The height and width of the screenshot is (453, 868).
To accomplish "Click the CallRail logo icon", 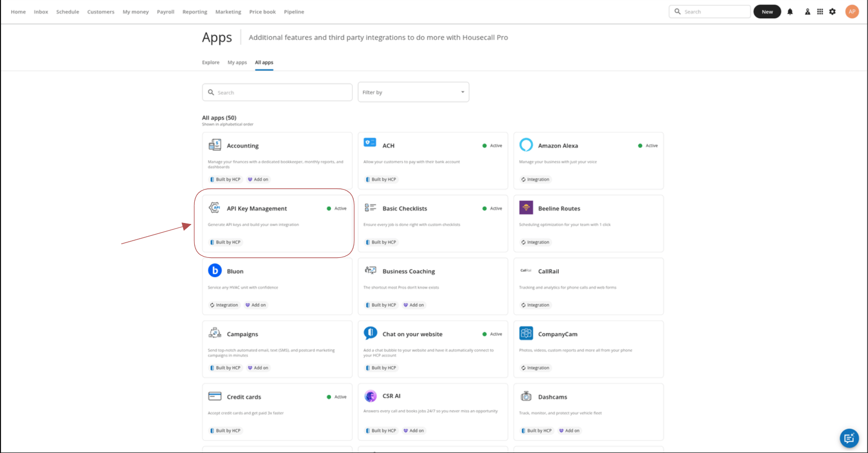I will pyautogui.click(x=526, y=270).
